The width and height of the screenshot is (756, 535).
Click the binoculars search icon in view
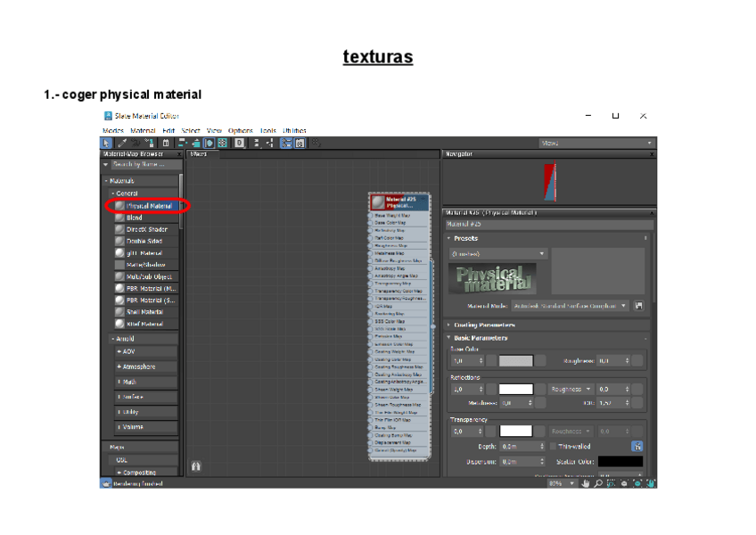point(196,465)
